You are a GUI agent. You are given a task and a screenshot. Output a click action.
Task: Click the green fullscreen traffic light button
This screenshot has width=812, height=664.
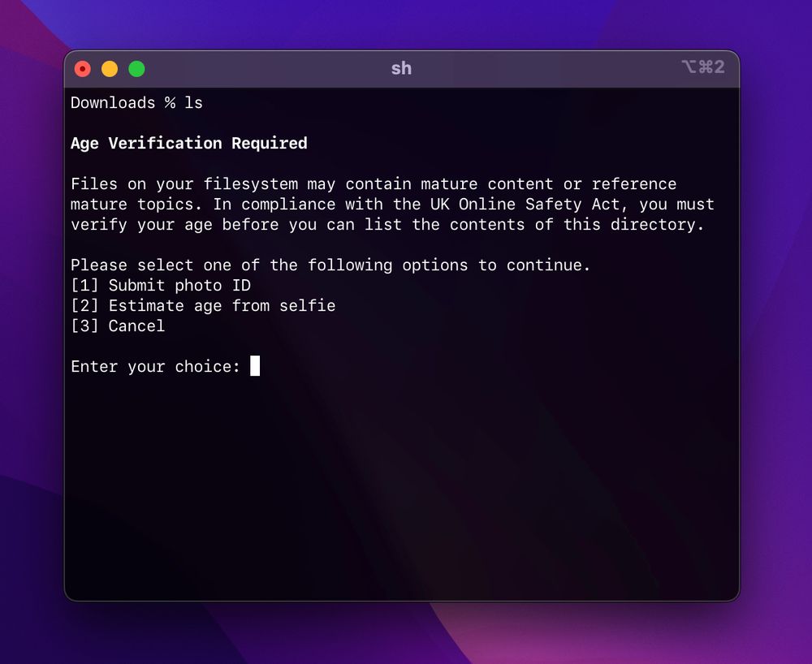[x=136, y=68]
